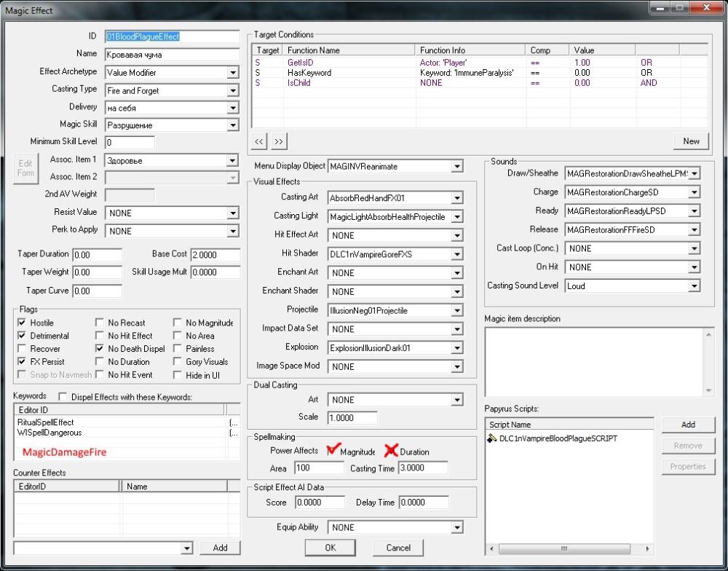Open the Magic Skill dropdown
728x571 pixels.
[x=233, y=125]
